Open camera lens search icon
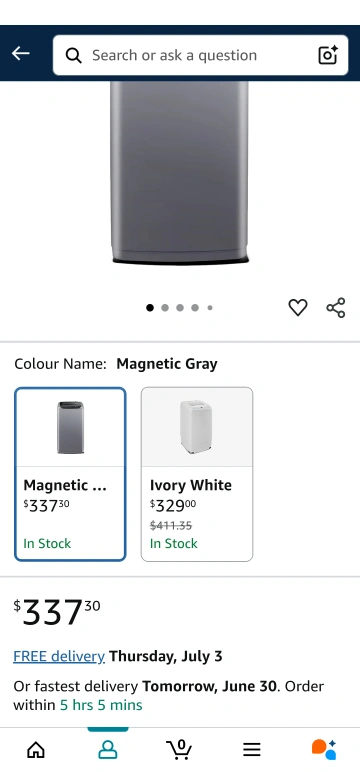 (328, 55)
